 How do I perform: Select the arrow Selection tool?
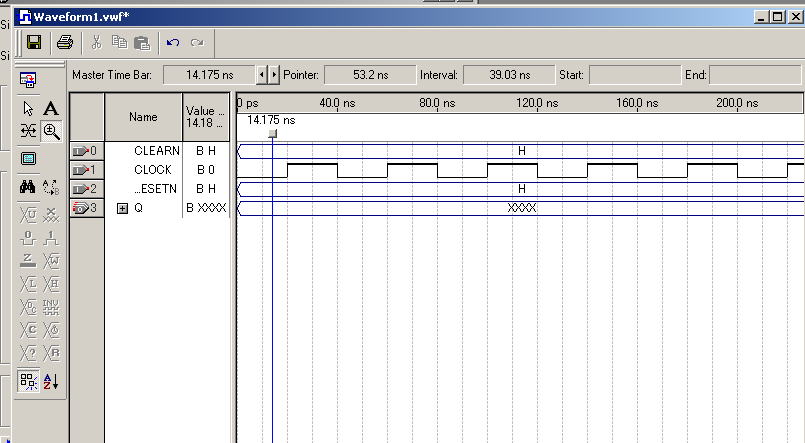28,108
